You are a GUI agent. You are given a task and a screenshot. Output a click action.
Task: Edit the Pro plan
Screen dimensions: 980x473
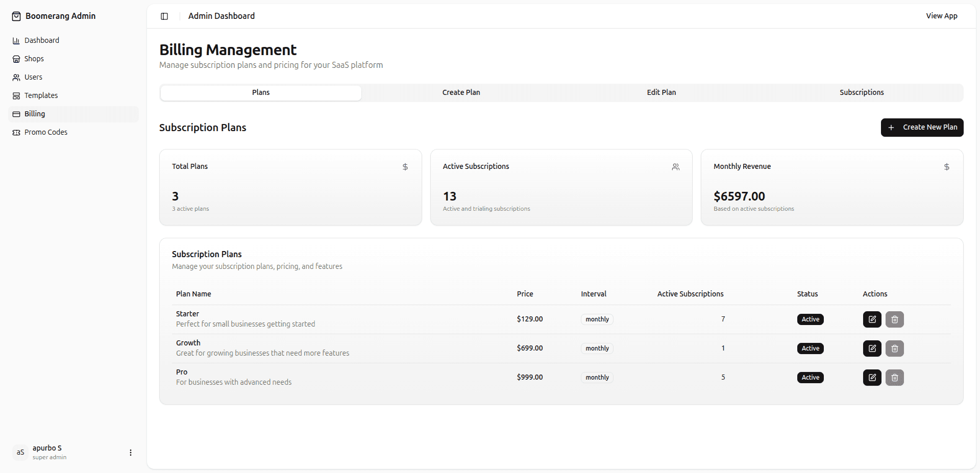click(x=872, y=378)
